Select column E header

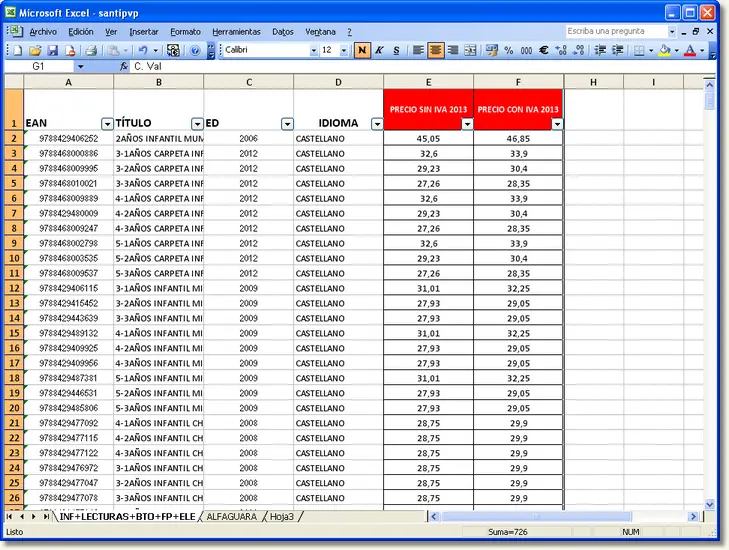coord(428,81)
